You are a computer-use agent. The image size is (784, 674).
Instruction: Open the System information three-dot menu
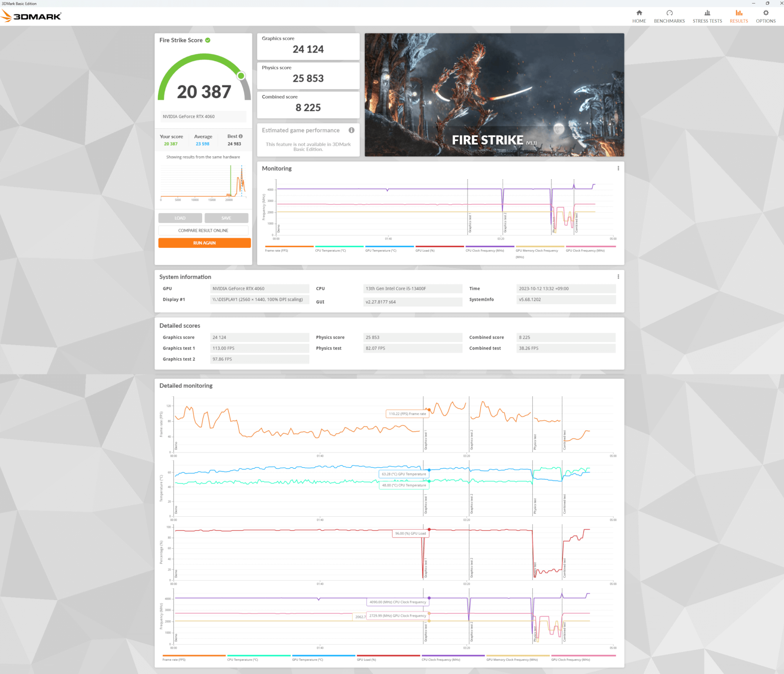[618, 277]
